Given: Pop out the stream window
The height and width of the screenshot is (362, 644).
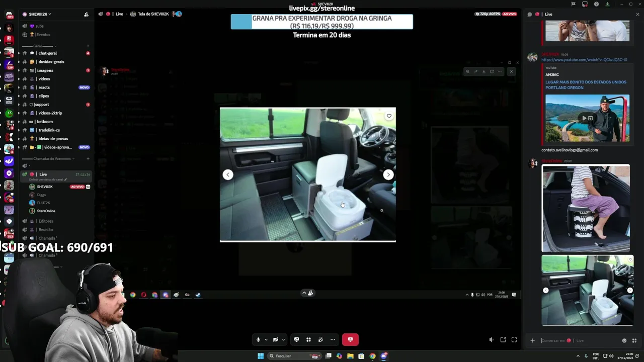Looking at the screenshot, I should point(503,340).
